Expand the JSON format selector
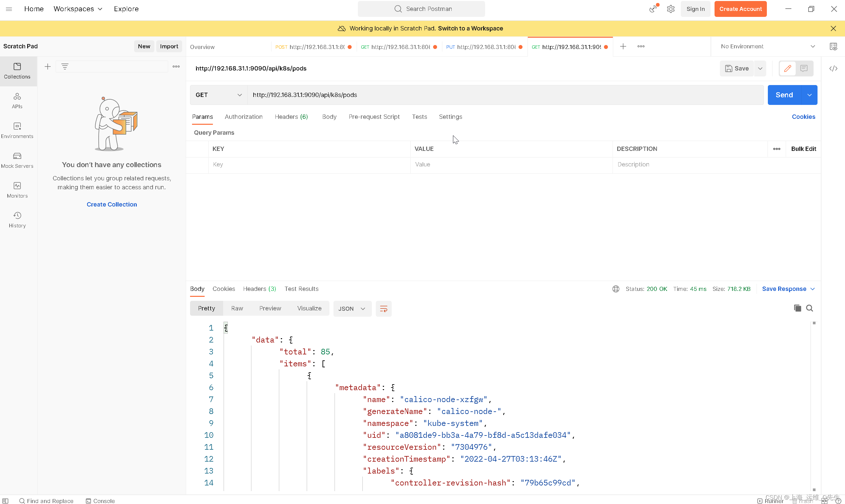Viewport: 845px width, 504px height. point(363,308)
